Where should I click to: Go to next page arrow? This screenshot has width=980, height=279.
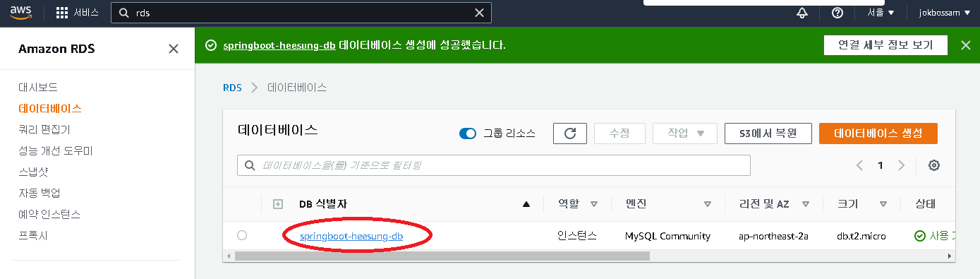coord(901,165)
